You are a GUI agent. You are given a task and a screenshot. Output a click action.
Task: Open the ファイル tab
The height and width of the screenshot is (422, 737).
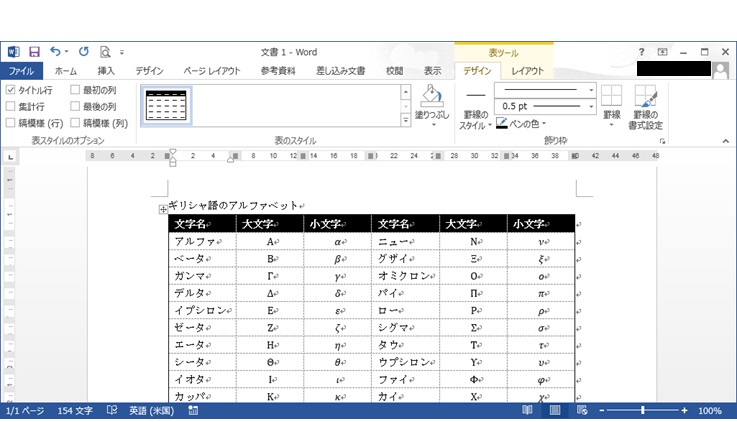[22, 71]
